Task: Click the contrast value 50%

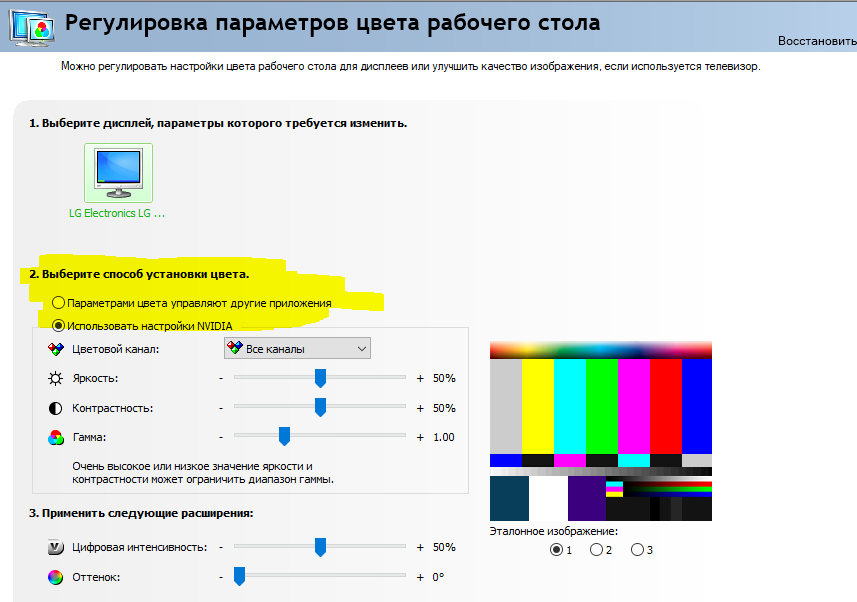Action: pos(444,408)
